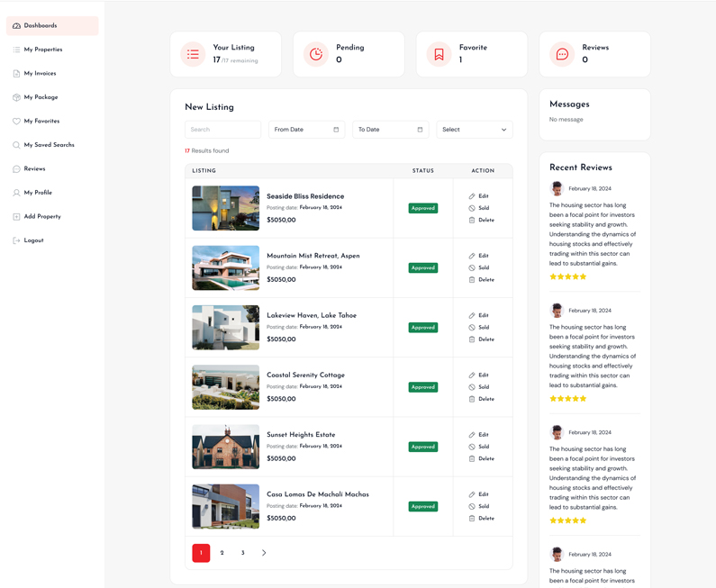Click the Add Property plus icon in sidebar
This screenshot has height=588, width=716.
(16, 217)
